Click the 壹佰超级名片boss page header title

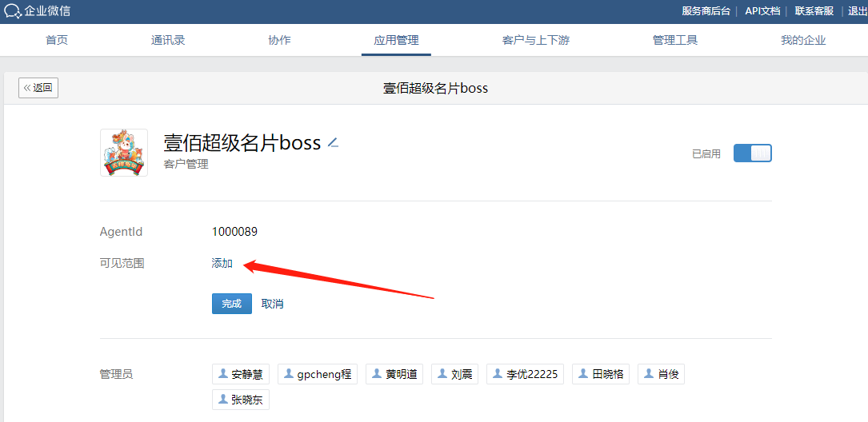point(436,88)
